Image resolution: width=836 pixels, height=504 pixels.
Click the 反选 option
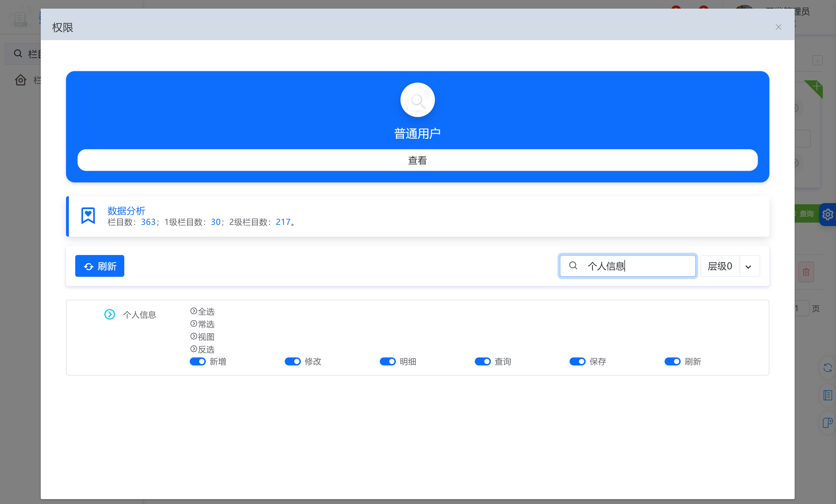coord(203,349)
